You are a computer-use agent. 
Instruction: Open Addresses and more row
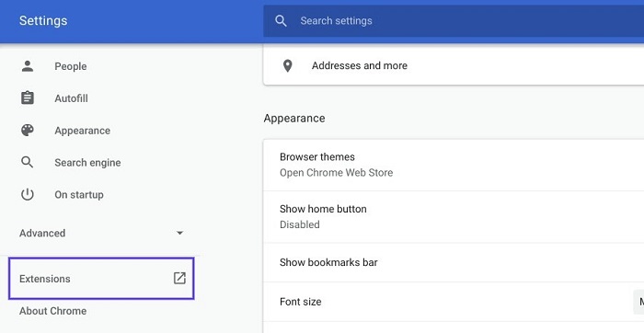click(x=454, y=65)
